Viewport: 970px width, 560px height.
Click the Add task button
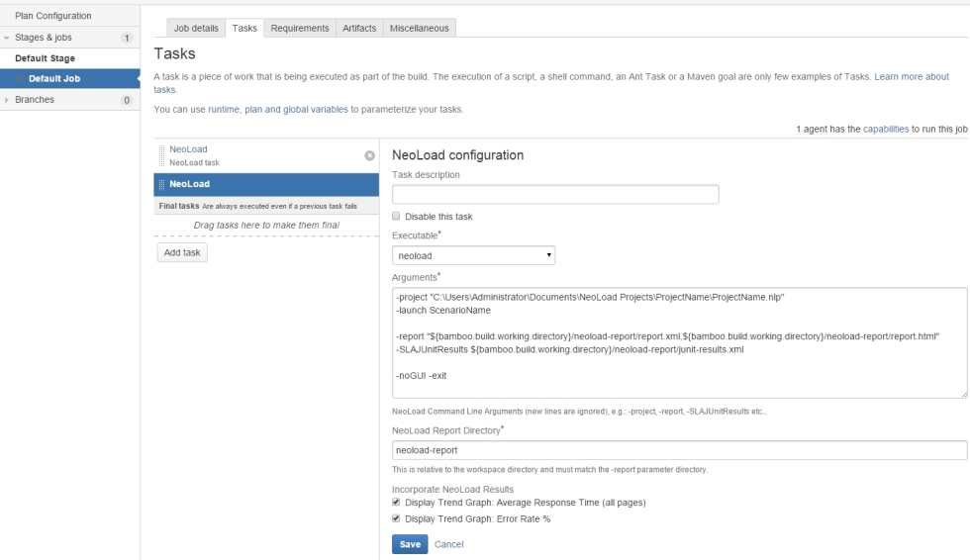pos(182,252)
